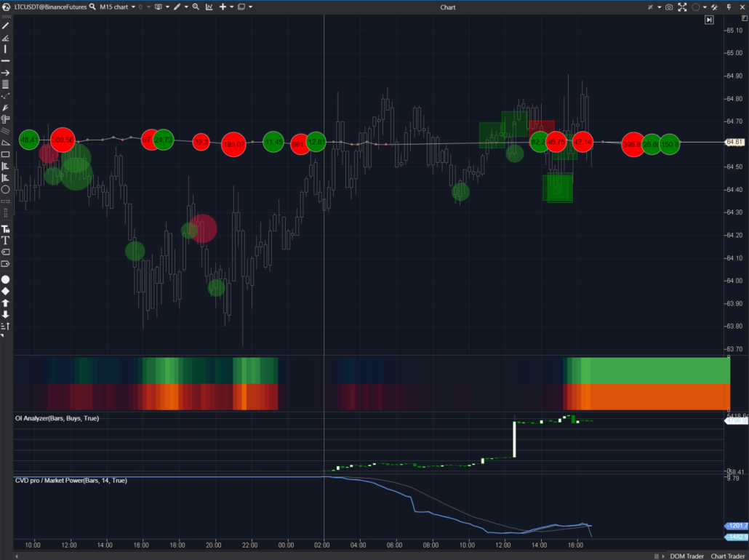Select the Trend Line drawing tool
Screen dimensions: 749x560
pos(7,26)
